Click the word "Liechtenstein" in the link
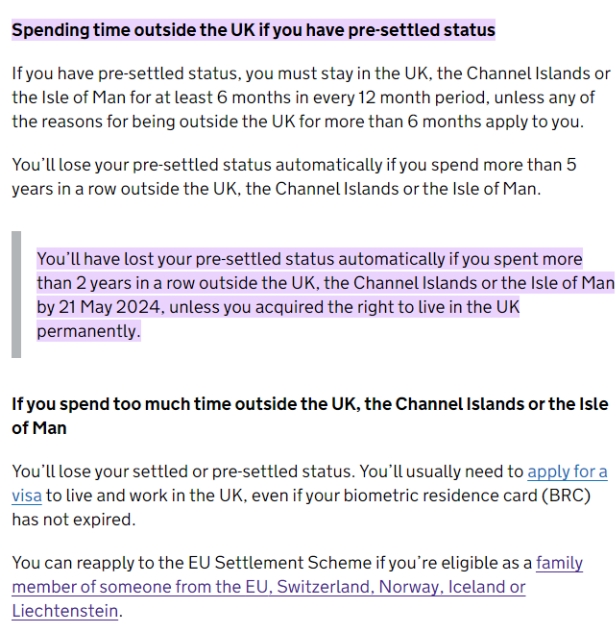The width and height of the screenshot is (616, 642). pyautogui.click(x=65, y=611)
